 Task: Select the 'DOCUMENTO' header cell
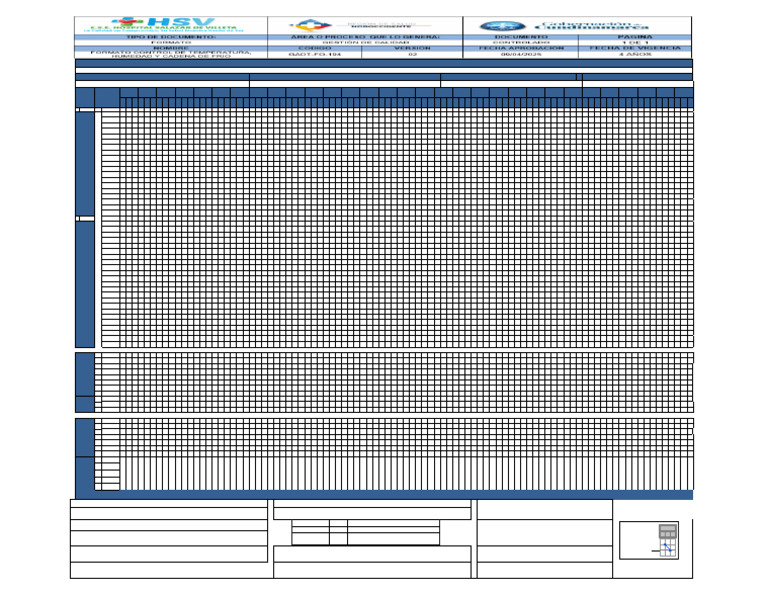521,37
